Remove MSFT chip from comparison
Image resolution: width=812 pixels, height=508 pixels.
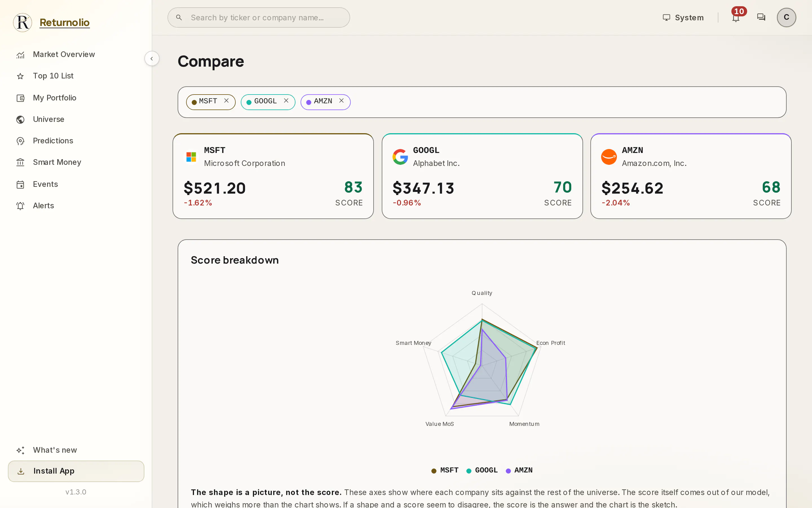click(226, 101)
